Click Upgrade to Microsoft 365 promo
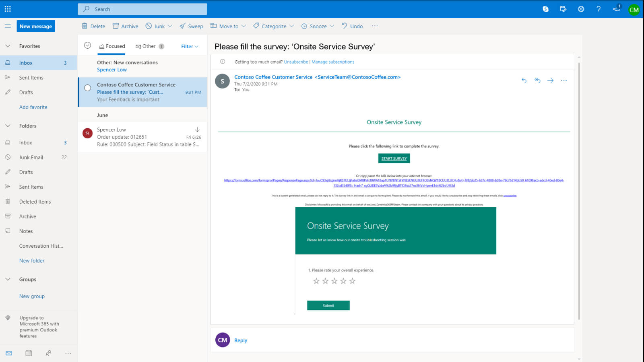Image resolution: width=644 pixels, height=362 pixels. [39, 327]
